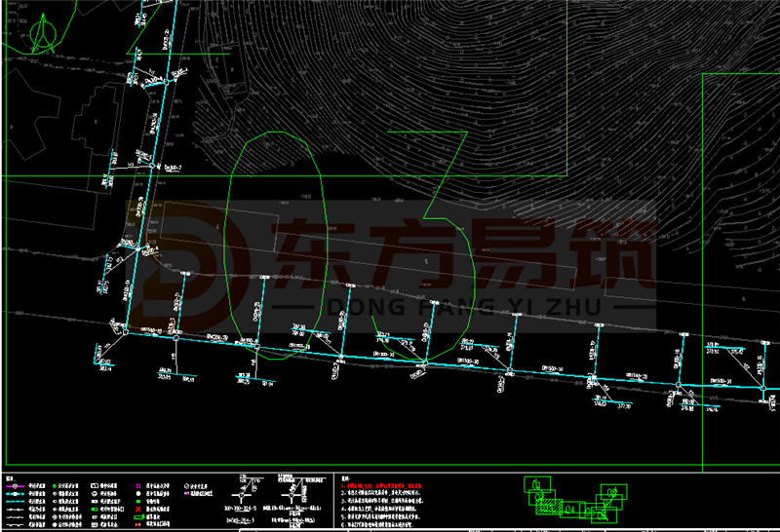
Task: Click sheet 08 box in key map
Action: (614, 492)
